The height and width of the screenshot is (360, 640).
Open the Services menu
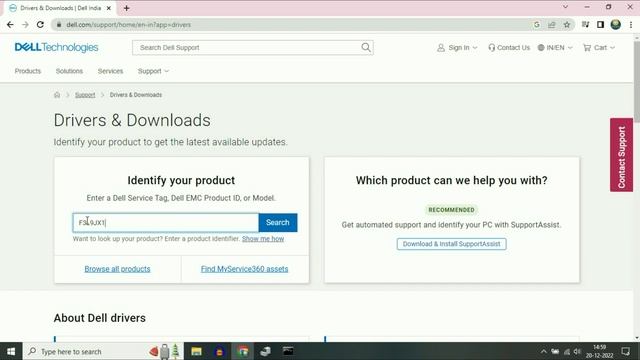[x=110, y=71]
